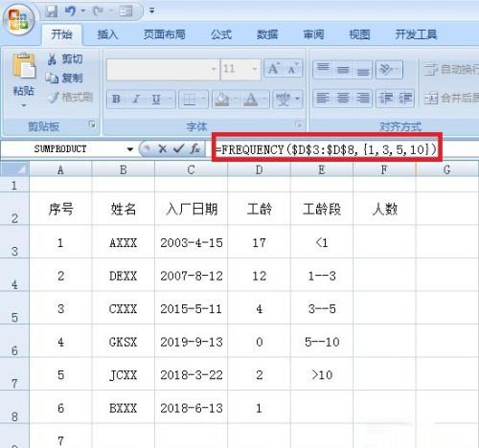Screen dimensions: 479x448
Task: Click in the FREQUENCY formula bar
Action: click(327, 149)
